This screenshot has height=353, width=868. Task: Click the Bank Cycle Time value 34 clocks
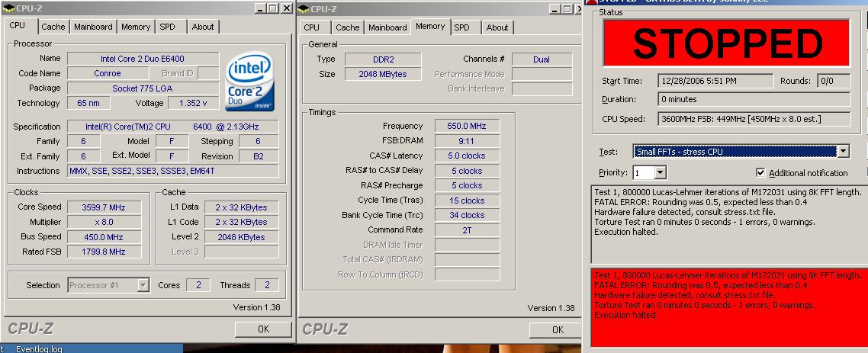pos(468,215)
